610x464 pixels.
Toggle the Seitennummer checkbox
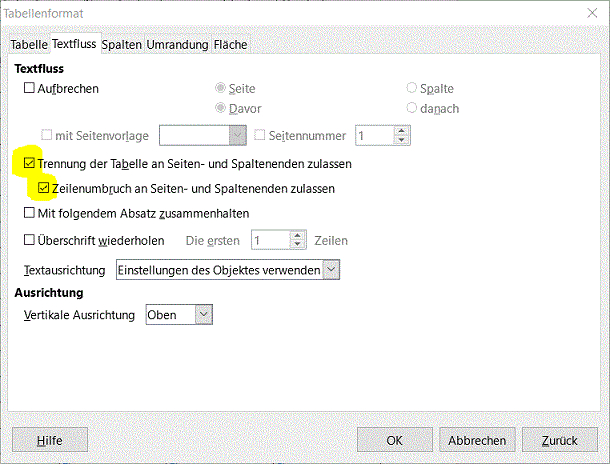click(x=259, y=135)
